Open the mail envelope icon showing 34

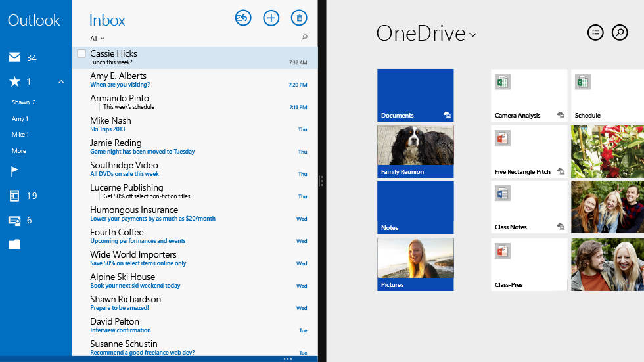click(x=14, y=57)
